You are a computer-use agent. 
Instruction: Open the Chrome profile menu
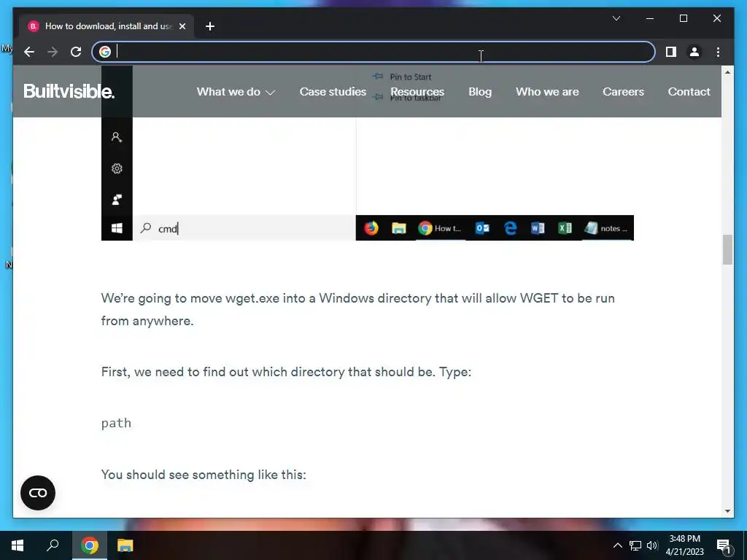coord(694,52)
